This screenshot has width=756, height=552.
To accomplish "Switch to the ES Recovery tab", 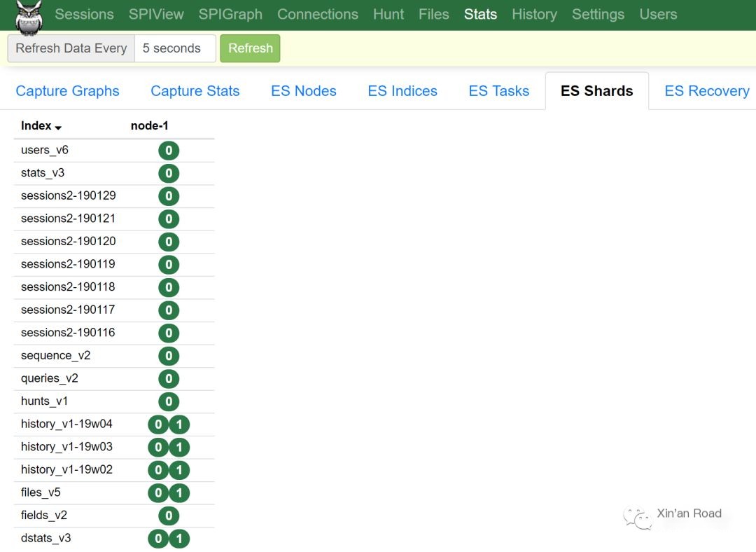I will [707, 90].
